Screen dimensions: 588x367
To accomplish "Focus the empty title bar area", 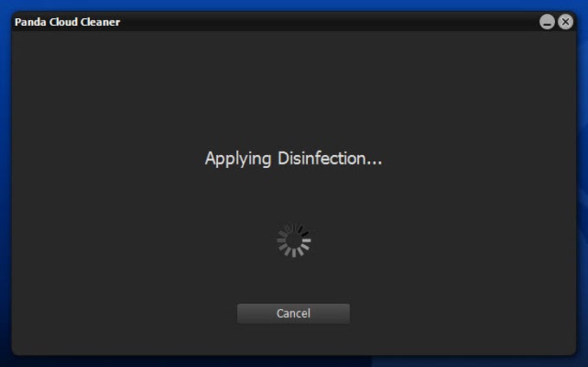I will coord(330,22).
